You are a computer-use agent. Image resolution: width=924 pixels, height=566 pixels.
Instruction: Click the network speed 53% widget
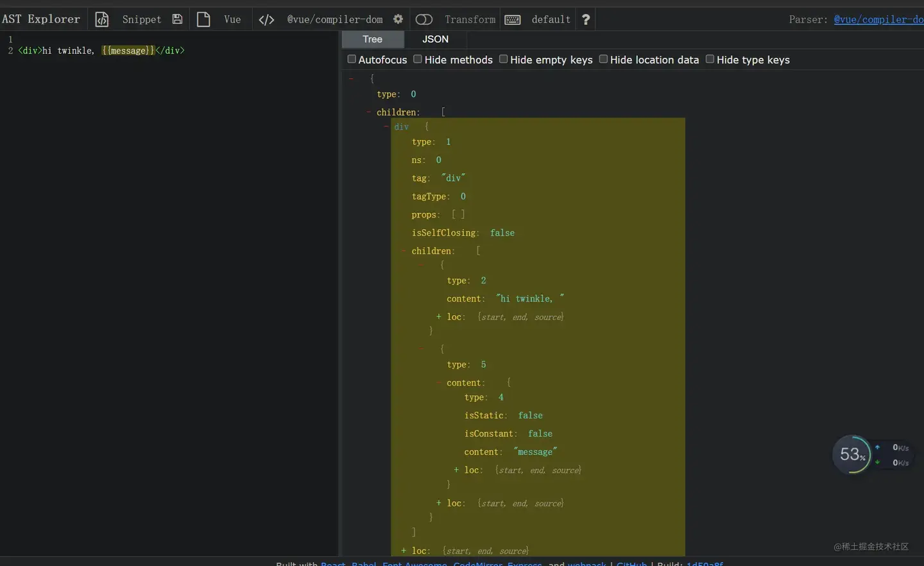[x=852, y=454]
